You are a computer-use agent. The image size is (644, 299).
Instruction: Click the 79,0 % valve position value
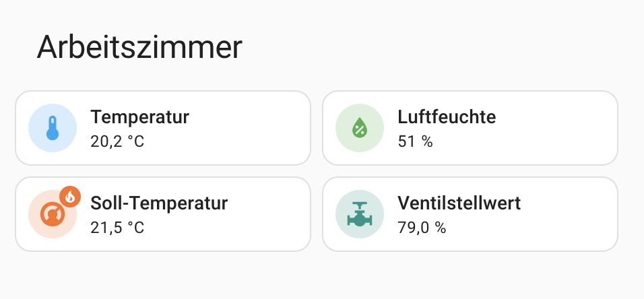point(422,228)
